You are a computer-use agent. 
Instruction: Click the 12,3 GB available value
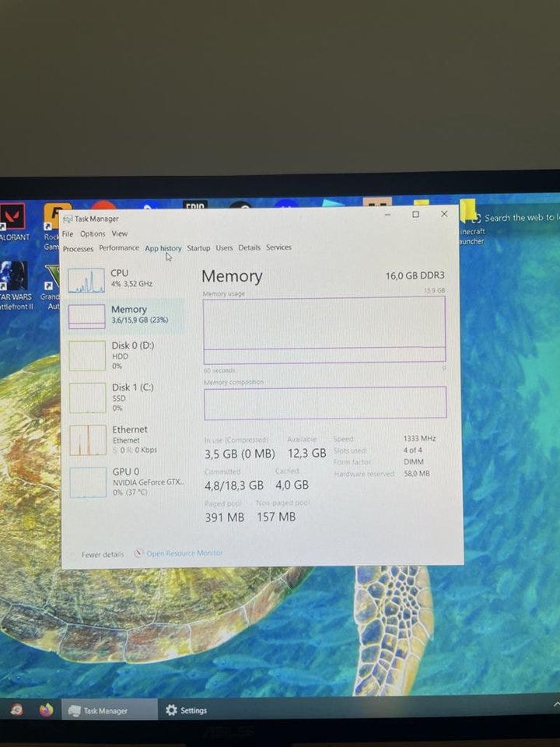coord(306,453)
